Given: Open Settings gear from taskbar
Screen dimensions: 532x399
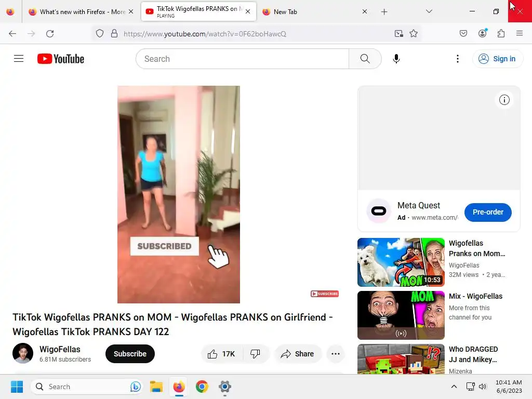Looking at the screenshot, I should tap(224, 387).
